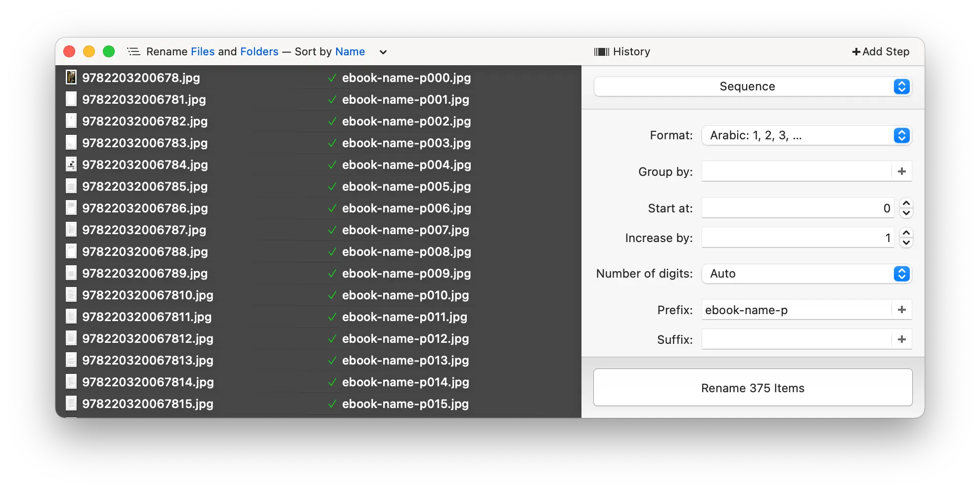Click the Start at input field
The width and height of the screenshot is (980, 491).
coord(798,208)
